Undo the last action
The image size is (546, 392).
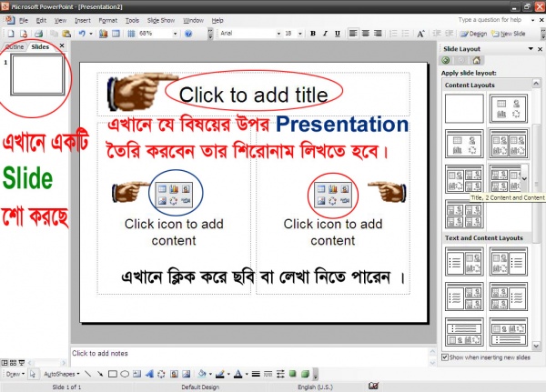click(82, 34)
